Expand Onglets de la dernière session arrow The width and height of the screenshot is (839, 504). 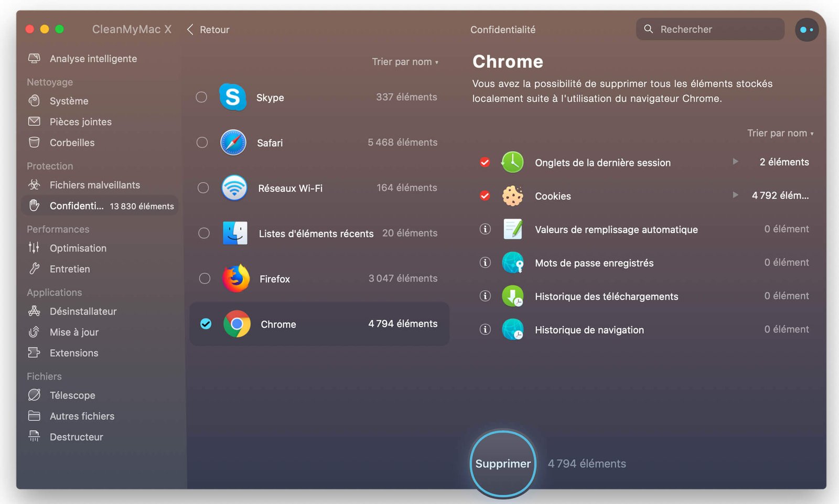[735, 162]
